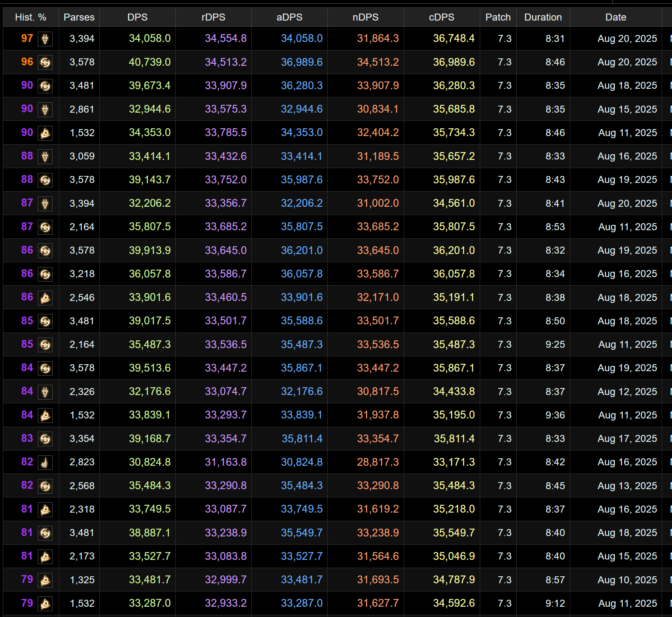Click the cDPS column header
This screenshot has width=672, height=617.
pos(442,17)
